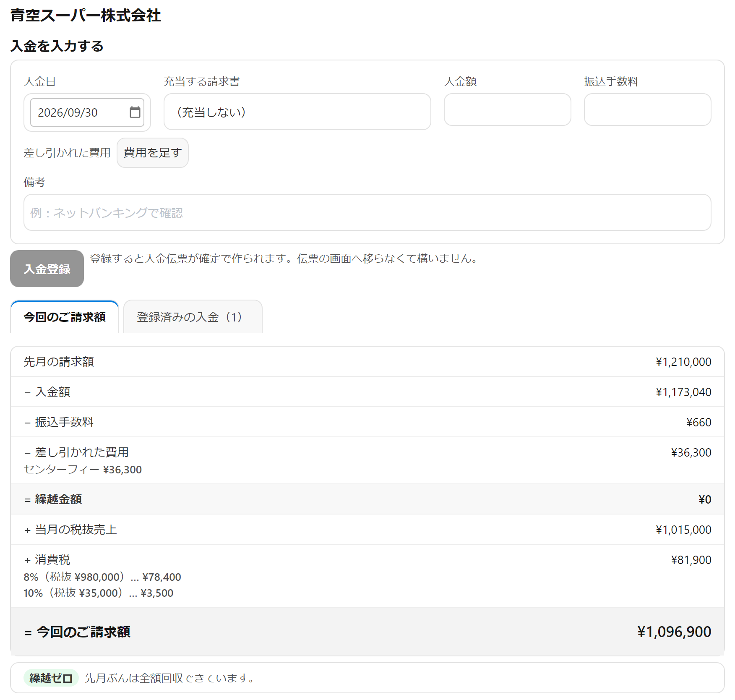Open the 充当する請求書 dropdown
Screen dimensions: 735x700
tap(297, 112)
